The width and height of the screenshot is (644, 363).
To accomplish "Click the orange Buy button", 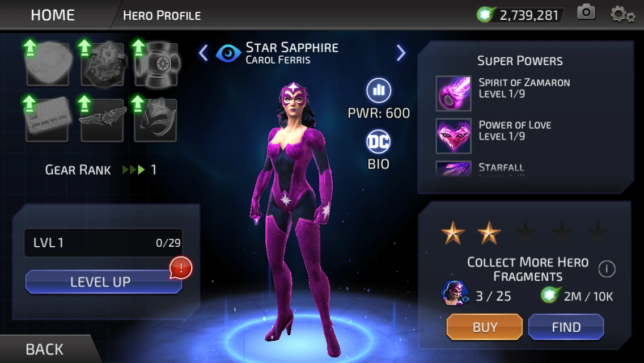I will pyautogui.click(x=485, y=327).
